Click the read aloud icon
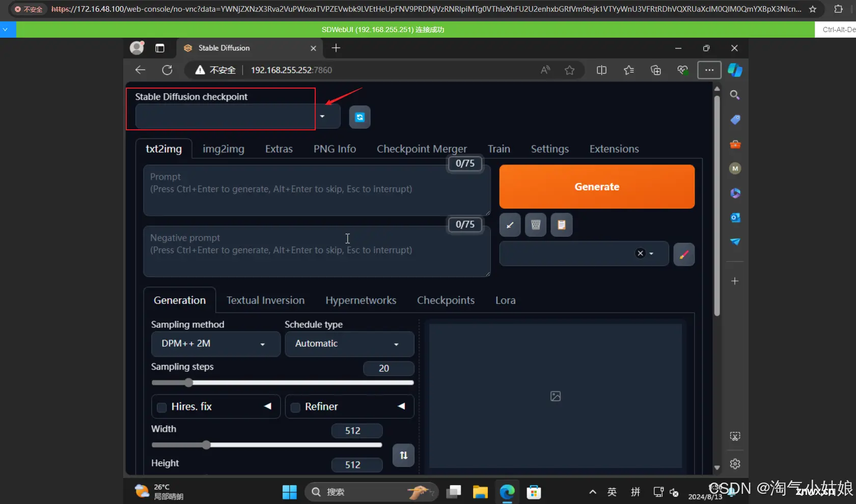Screen dimensions: 856x504 [x=545, y=70]
